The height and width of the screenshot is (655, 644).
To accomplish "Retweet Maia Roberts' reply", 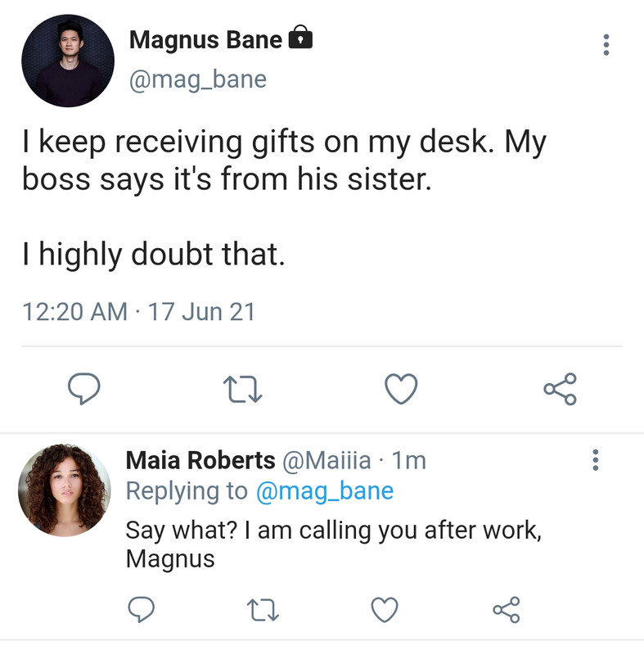I will click(x=263, y=609).
